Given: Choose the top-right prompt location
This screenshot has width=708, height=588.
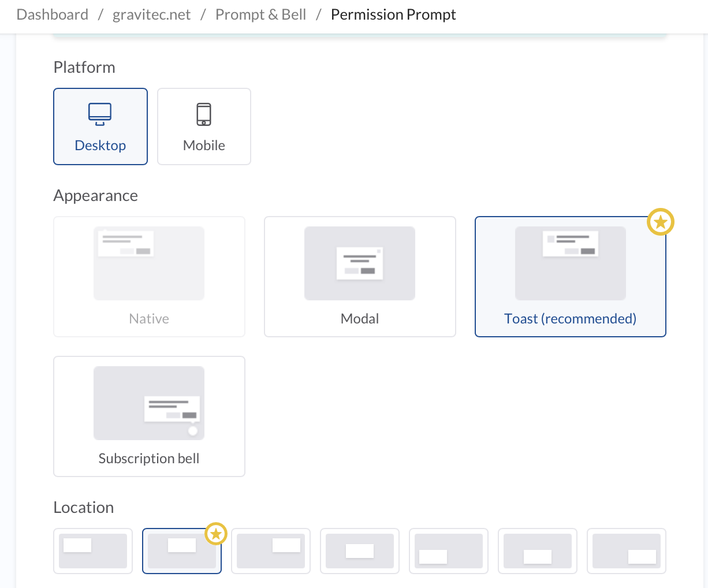Looking at the screenshot, I should coord(271,551).
